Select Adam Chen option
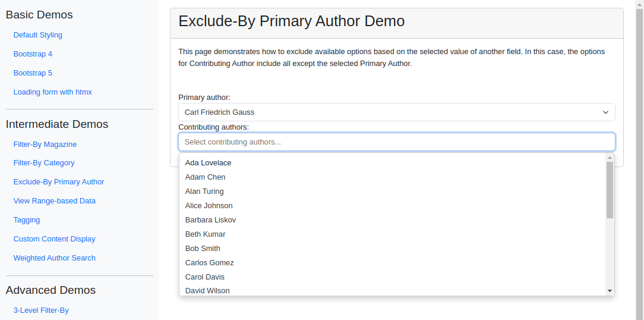 click(x=393, y=177)
